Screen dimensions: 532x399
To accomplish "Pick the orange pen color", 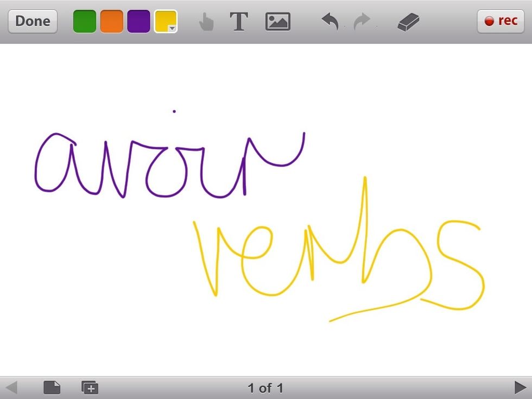I will 112,22.
